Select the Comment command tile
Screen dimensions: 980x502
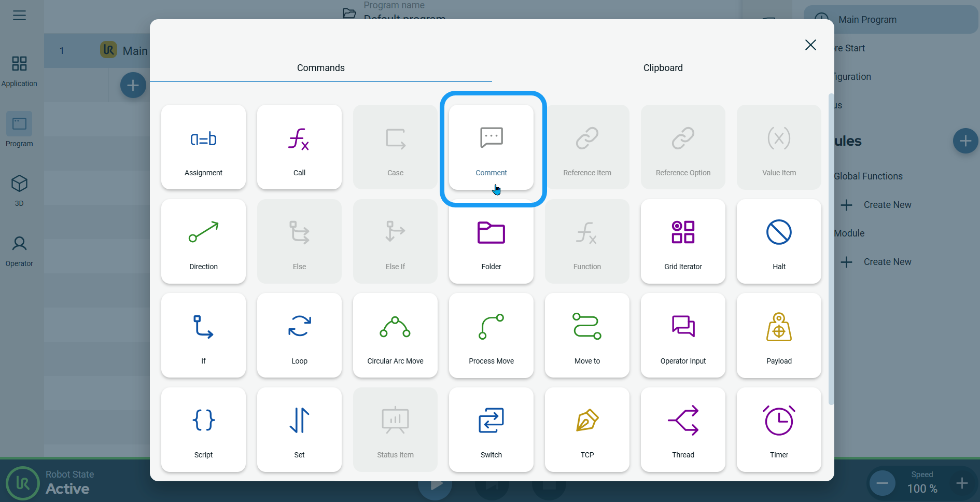click(x=491, y=147)
